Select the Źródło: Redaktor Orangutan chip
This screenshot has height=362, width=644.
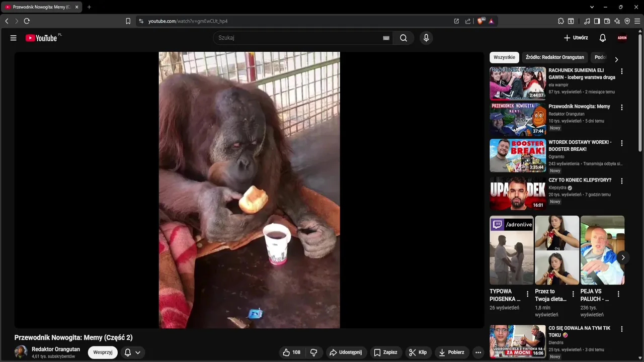[555, 57]
